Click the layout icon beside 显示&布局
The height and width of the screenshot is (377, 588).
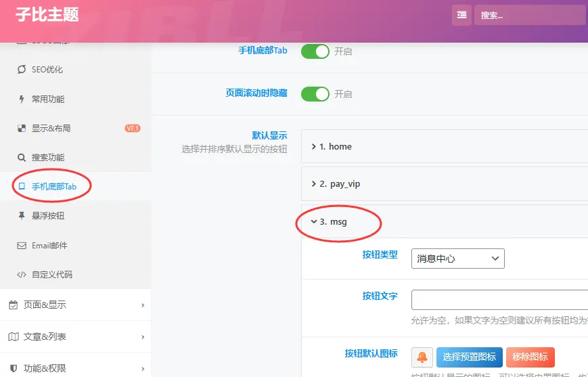22,129
